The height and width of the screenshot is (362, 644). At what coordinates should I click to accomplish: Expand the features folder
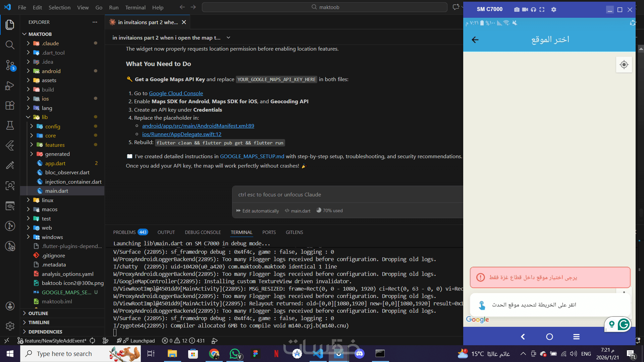[55, 145]
